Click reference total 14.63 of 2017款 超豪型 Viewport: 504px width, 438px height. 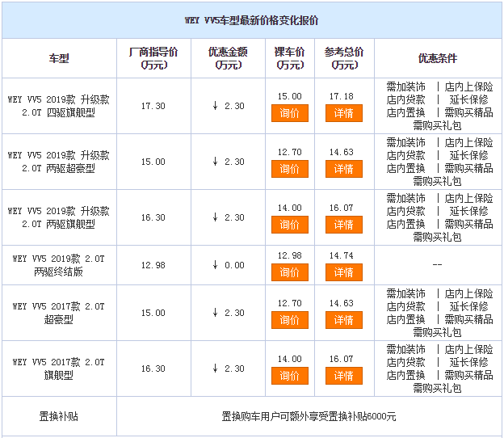pyautogui.click(x=342, y=303)
